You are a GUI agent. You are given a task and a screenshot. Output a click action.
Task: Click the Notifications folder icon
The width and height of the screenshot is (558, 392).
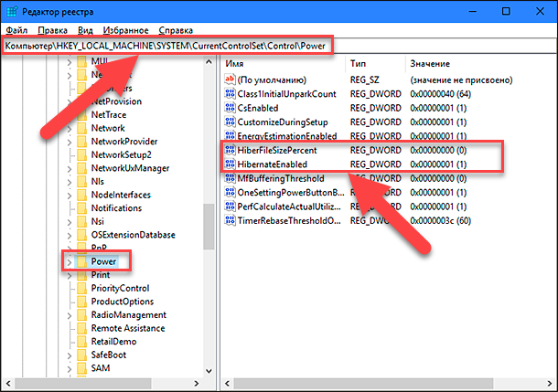tap(81, 208)
